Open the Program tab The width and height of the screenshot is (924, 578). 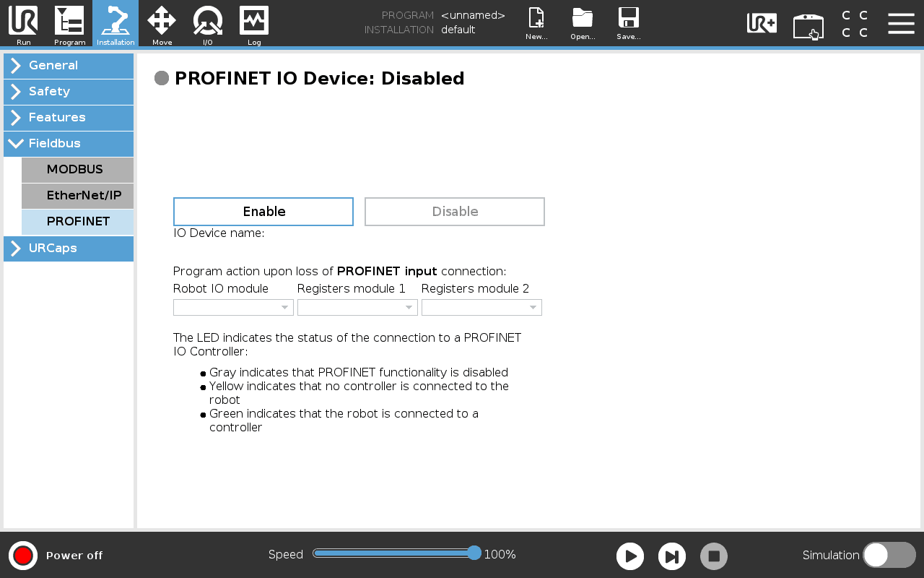pos(69,24)
